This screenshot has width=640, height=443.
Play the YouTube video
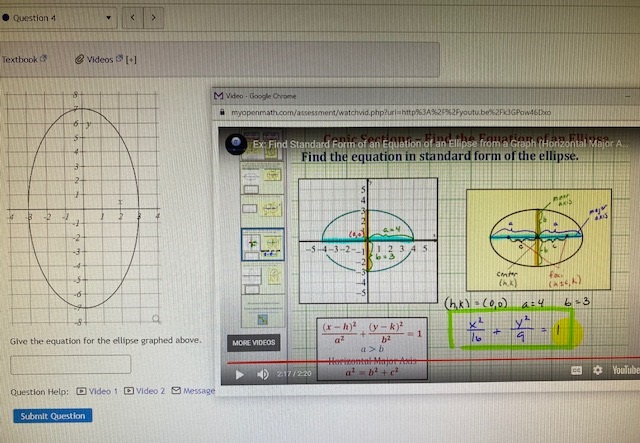click(x=240, y=374)
